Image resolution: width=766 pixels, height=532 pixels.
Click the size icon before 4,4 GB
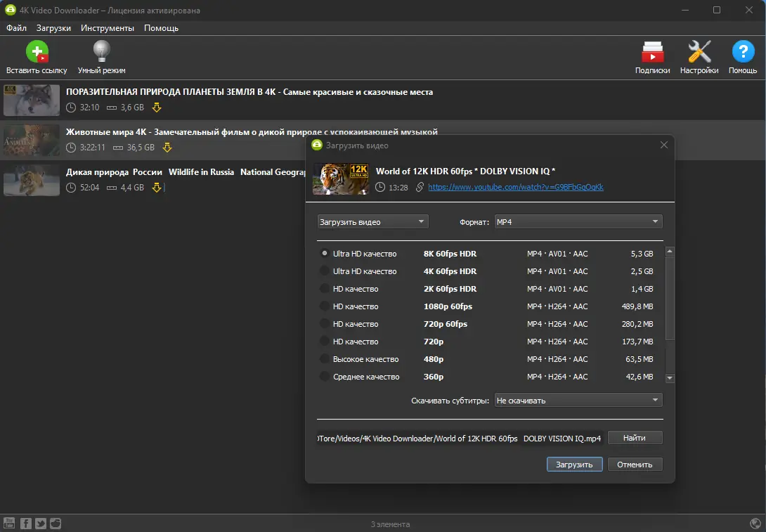coord(112,188)
